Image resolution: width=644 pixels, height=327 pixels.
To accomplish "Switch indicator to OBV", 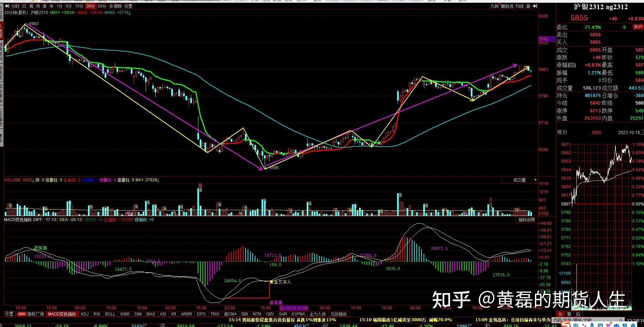I will (270, 314).
